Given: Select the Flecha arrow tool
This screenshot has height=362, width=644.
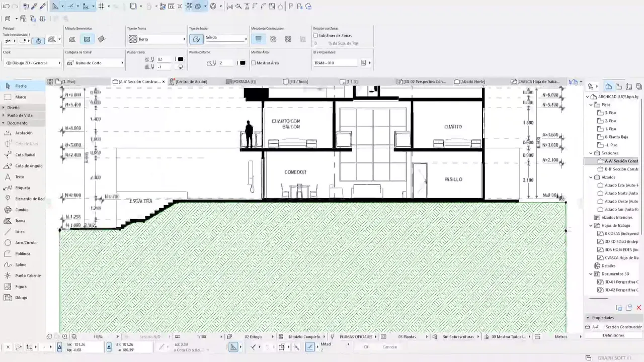Looking at the screenshot, I should coord(23,86).
